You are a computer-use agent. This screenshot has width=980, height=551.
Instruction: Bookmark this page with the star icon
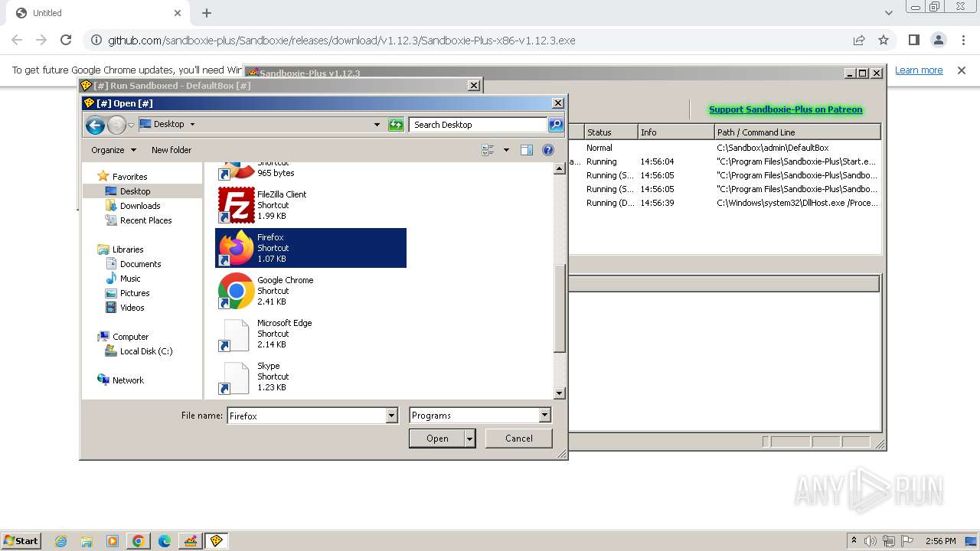click(x=884, y=40)
